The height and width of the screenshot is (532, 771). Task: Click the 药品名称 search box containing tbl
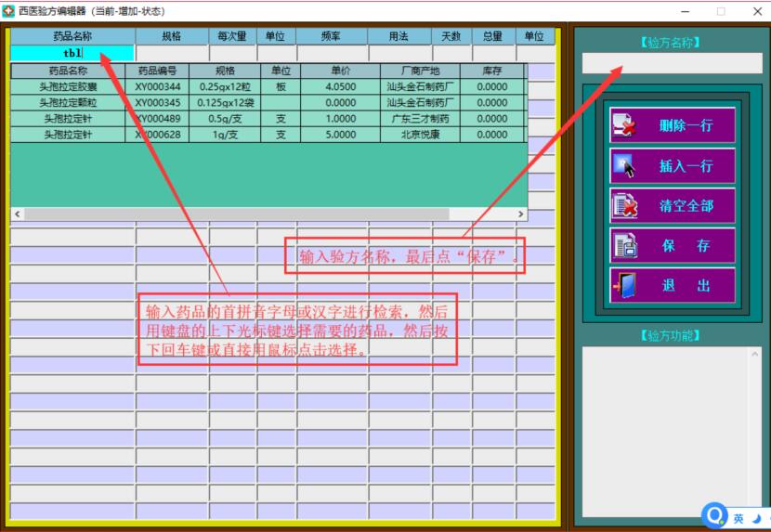(x=72, y=53)
